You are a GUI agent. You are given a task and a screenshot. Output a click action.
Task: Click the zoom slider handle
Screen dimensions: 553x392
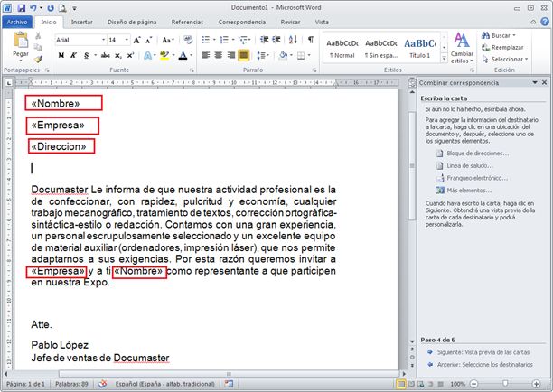505,383
